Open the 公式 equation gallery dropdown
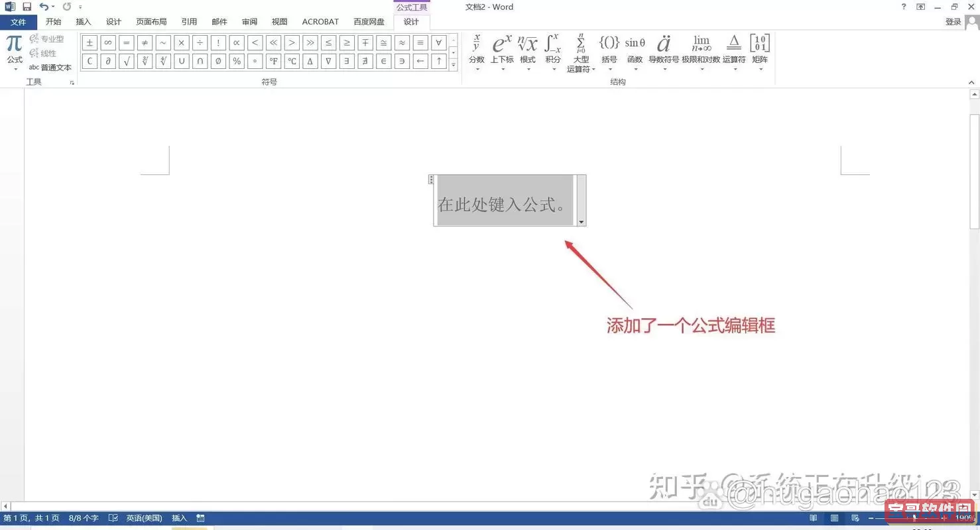 (x=15, y=53)
